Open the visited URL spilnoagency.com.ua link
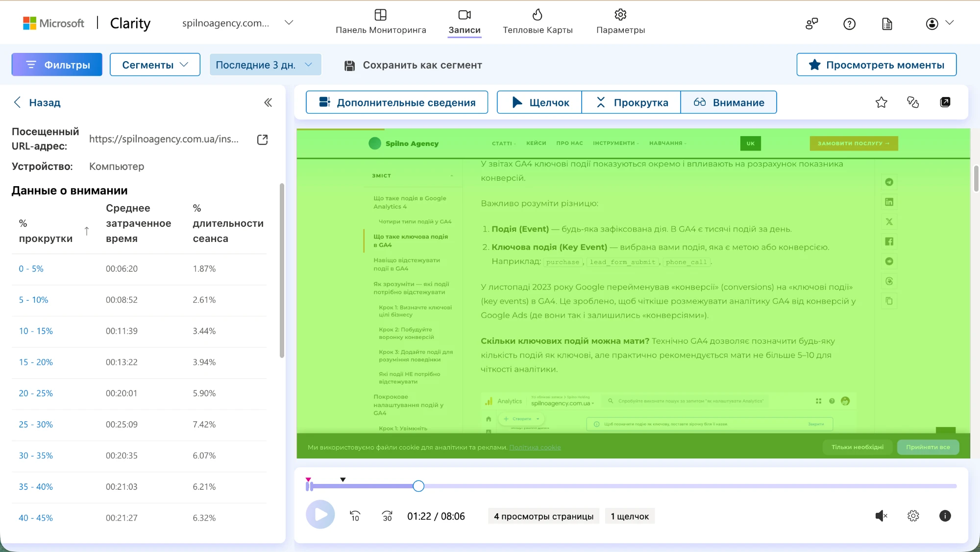This screenshot has height=552, width=980. pyautogui.click(x=164, y=139)
